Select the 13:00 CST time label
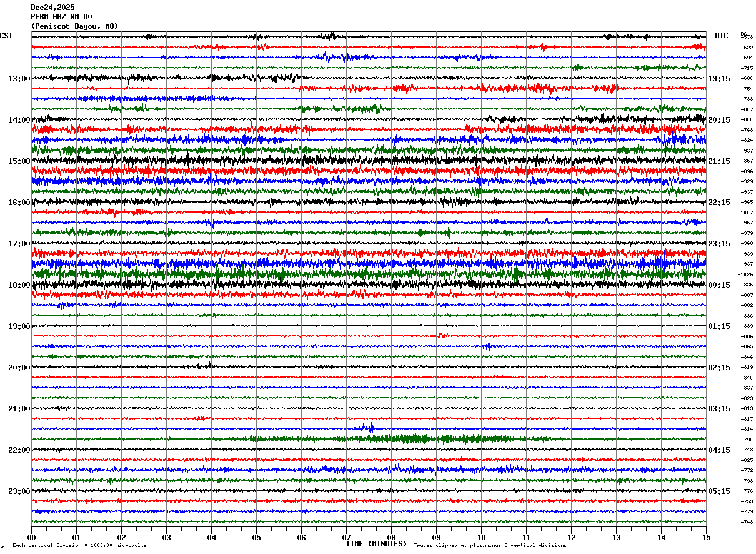 [19, 79]
